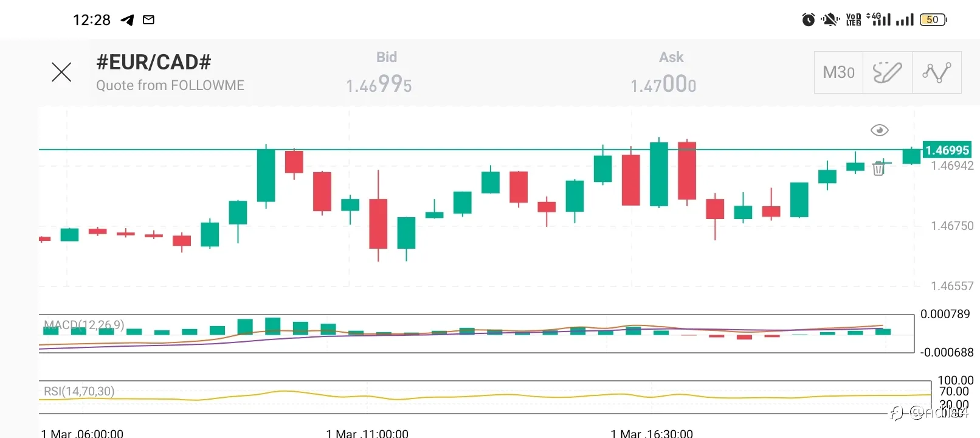Tap the Telegram notification icon
Image resolution: width=980 pixels, height=438 pixels.
127,20
